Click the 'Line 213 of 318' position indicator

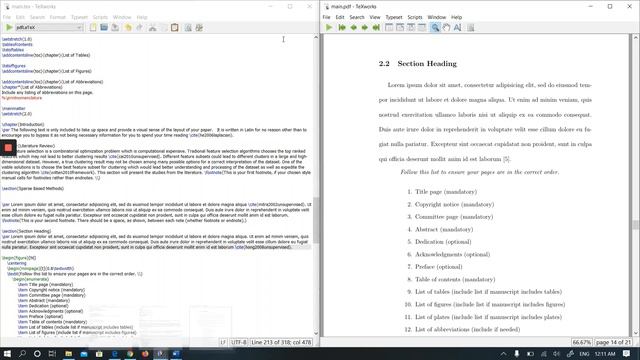281,342
